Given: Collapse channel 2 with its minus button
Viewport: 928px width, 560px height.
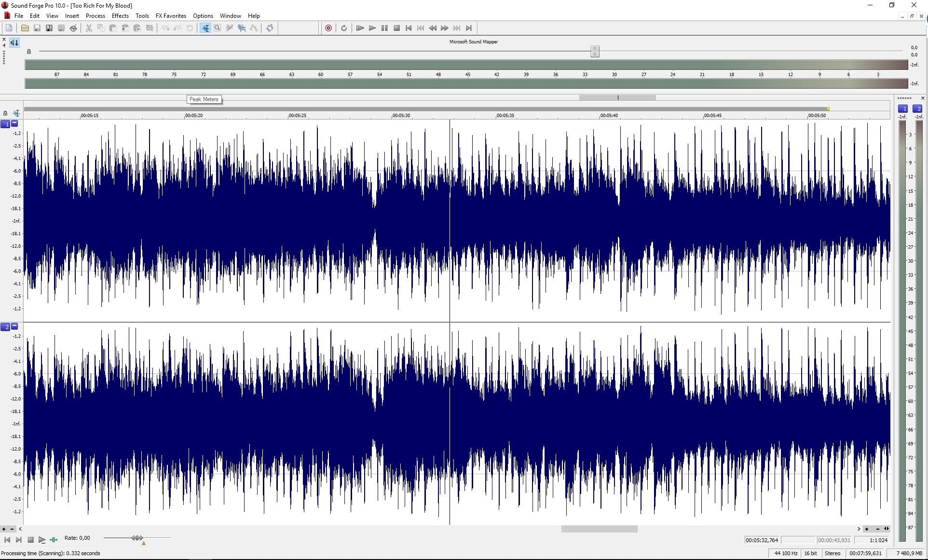Looking at the screenshot, I should [14, 326].
